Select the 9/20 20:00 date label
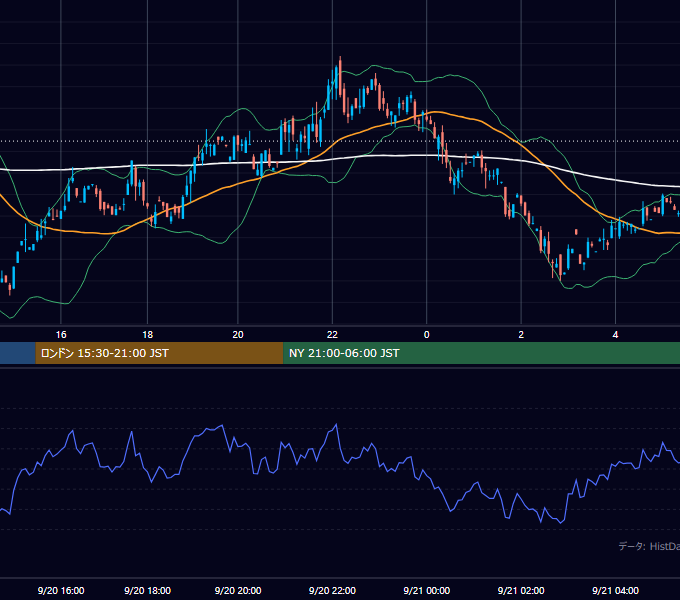Viewport: 680px width, 600px height. (238, 590)
